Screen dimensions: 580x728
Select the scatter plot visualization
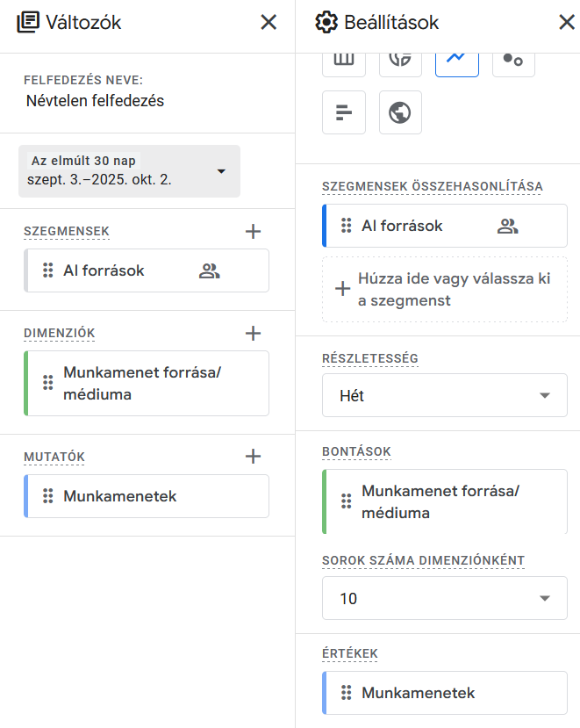pyautogui.click(x=513, y=60)
